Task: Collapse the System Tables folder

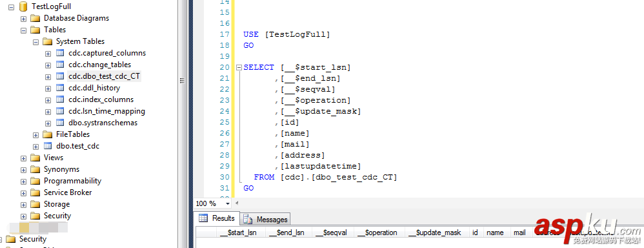Action: (x=35, y=41)
